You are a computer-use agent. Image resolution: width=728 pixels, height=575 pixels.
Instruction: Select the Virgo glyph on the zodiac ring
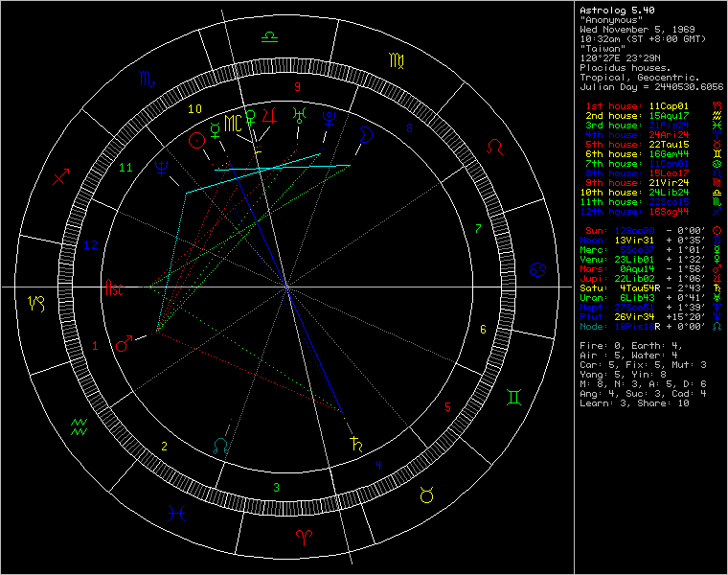pos(396,60)
